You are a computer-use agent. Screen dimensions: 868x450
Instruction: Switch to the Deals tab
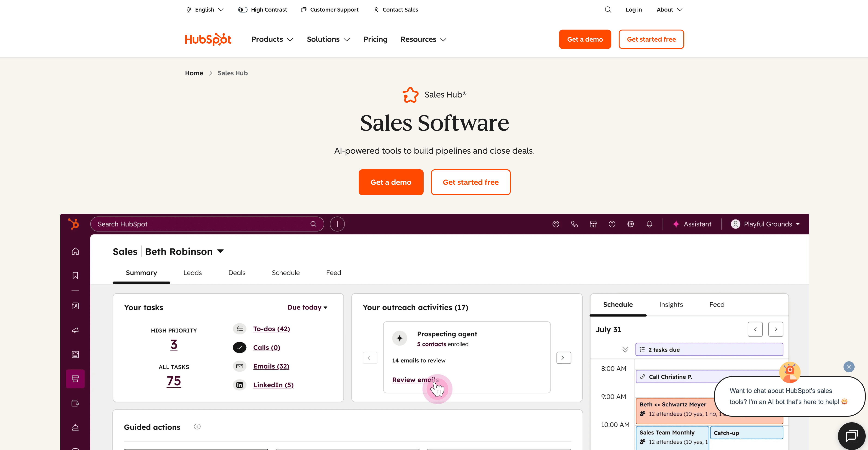coord(237,273)
